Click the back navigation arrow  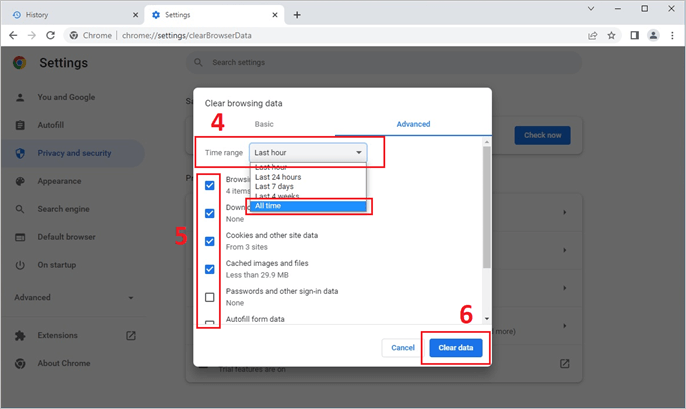pyautogui.click(x=12, y=35)
